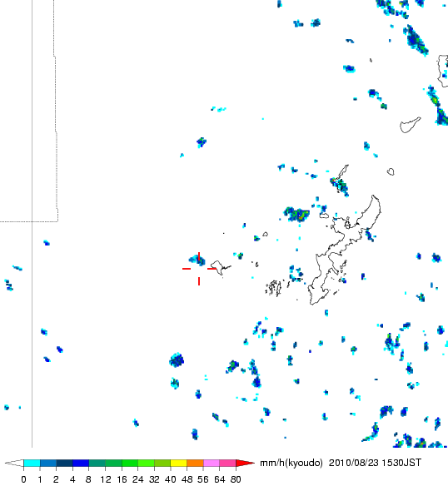This screenshot has width=448, height=491.
Task: Click the center of the red crosshair marker
Action: click(x=199, y=269)
